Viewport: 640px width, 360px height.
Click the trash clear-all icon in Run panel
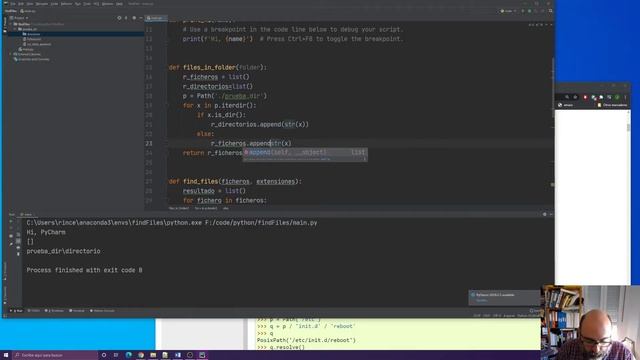pyautogui.click(x=18, y=254)
